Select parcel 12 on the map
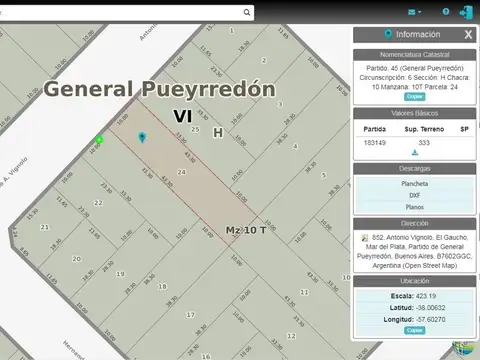Screen dimensions: 480x360 pos(291,336)
